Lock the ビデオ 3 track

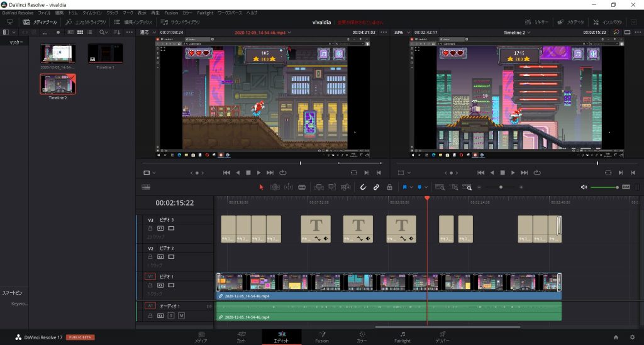point(150,229)
